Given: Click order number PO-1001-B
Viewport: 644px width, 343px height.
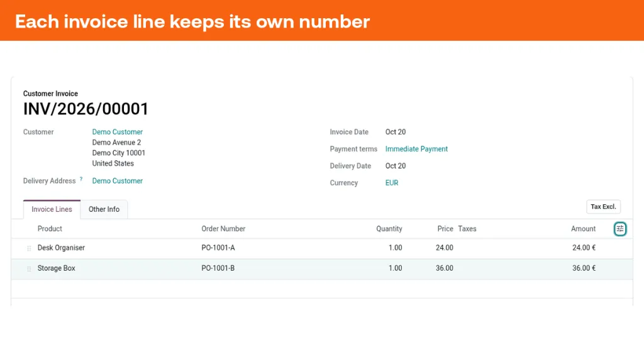Looking at the screenshot, I should [x=218, y=268].
